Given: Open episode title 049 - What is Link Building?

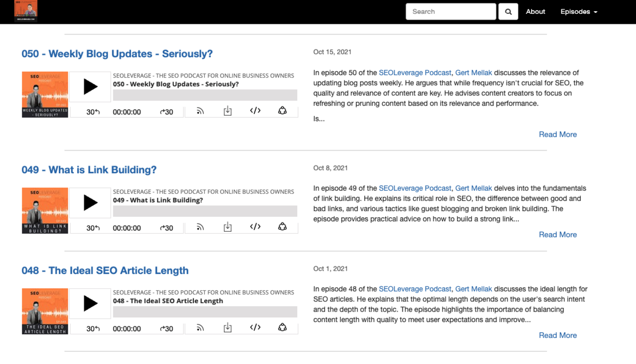Looking at the screenshot, I should [89, 170].
